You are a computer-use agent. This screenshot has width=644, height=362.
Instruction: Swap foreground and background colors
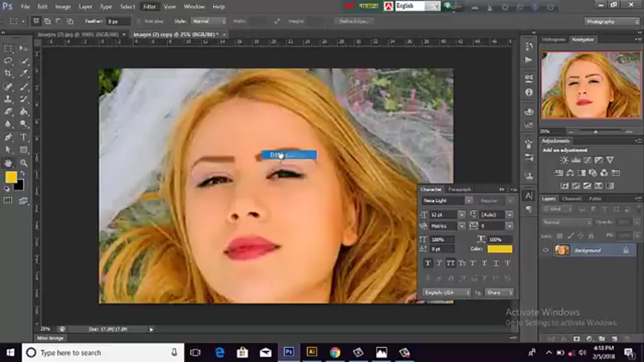tap(23, 174)
